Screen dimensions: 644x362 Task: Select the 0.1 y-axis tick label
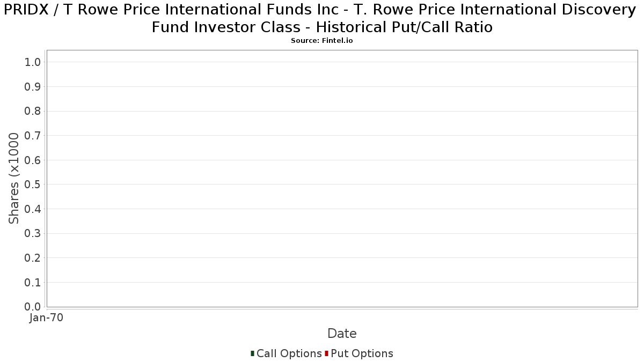pos(33,283)
